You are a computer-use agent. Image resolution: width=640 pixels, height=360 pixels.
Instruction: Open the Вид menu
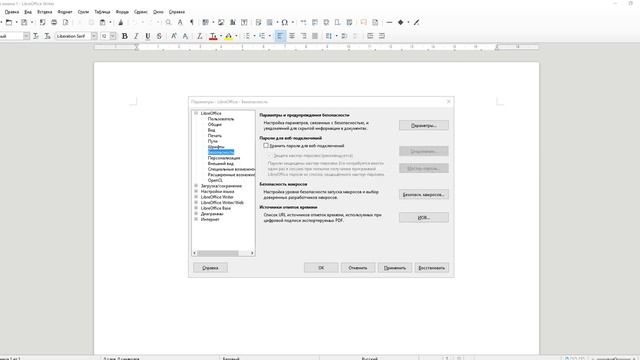pyautogui.click(x=28, y=12)
